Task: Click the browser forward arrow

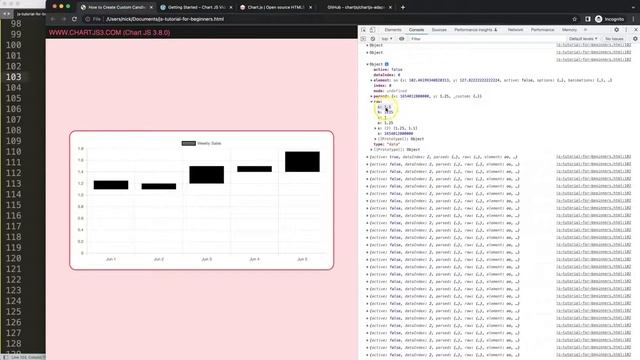Action: 63,19
